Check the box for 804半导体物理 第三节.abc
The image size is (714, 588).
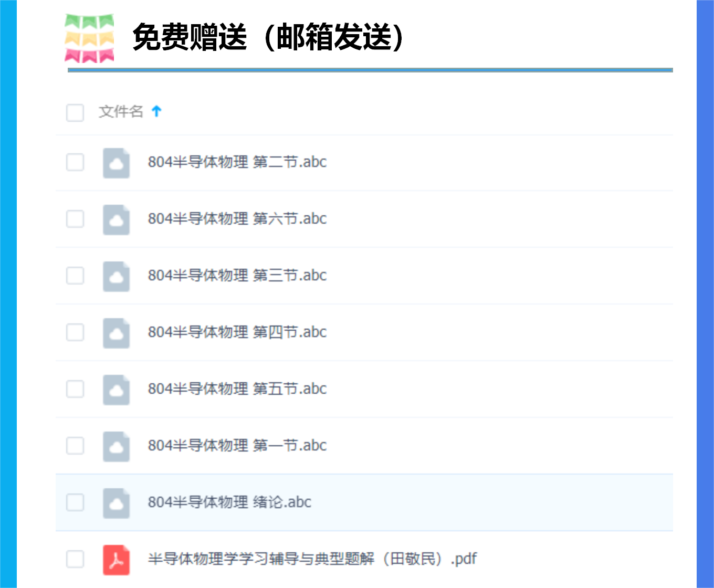(75, 276)
